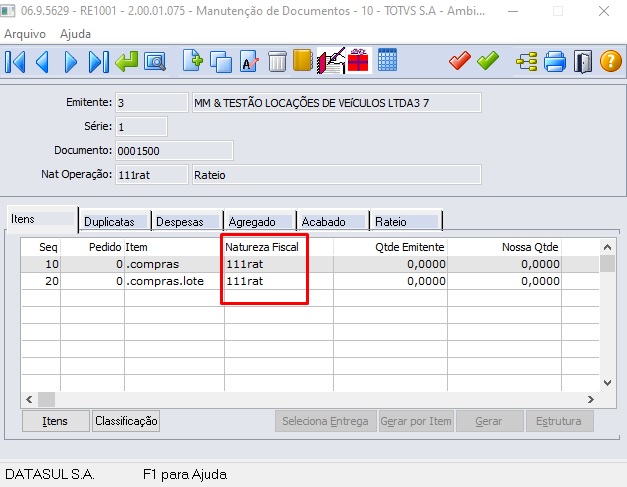This screenshot has height=487, width=627.
Task: Click the vertical scrollbar thumb
Action: click(607, 264)
